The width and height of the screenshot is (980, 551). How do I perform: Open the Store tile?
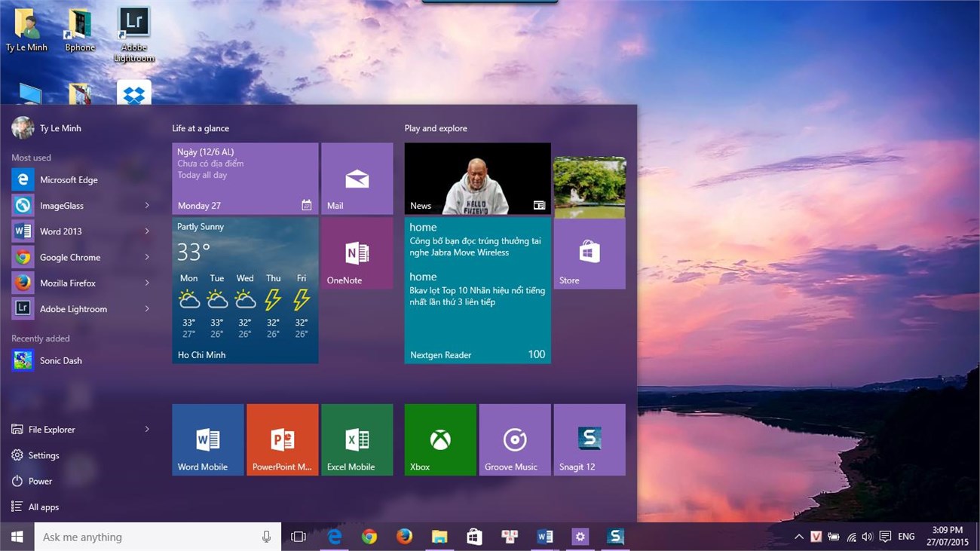590,254
